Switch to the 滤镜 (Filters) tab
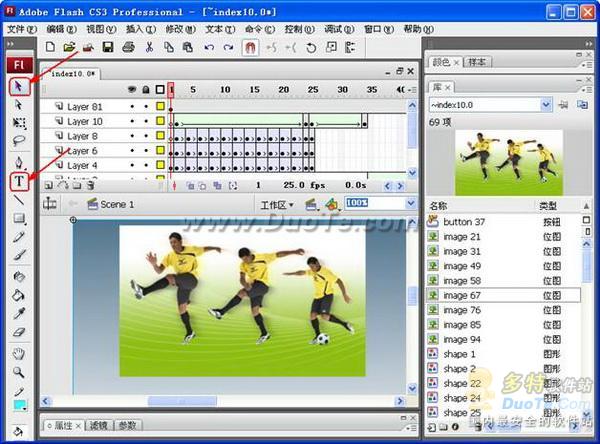Viewport: 600px width, 444px height. pyautogui.click(x=98, y=425)
